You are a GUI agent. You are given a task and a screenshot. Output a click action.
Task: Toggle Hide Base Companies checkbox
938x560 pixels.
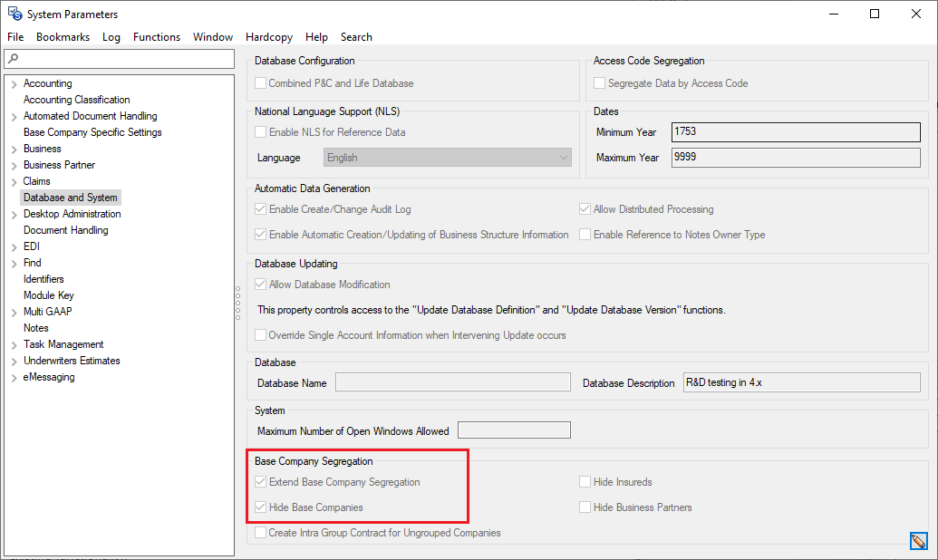(261, 507)
